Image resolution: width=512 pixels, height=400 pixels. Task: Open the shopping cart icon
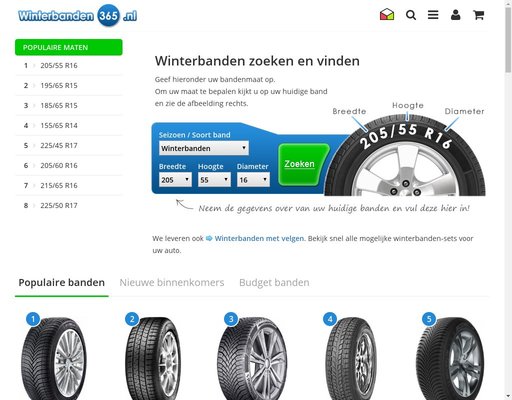pos(478,15)
